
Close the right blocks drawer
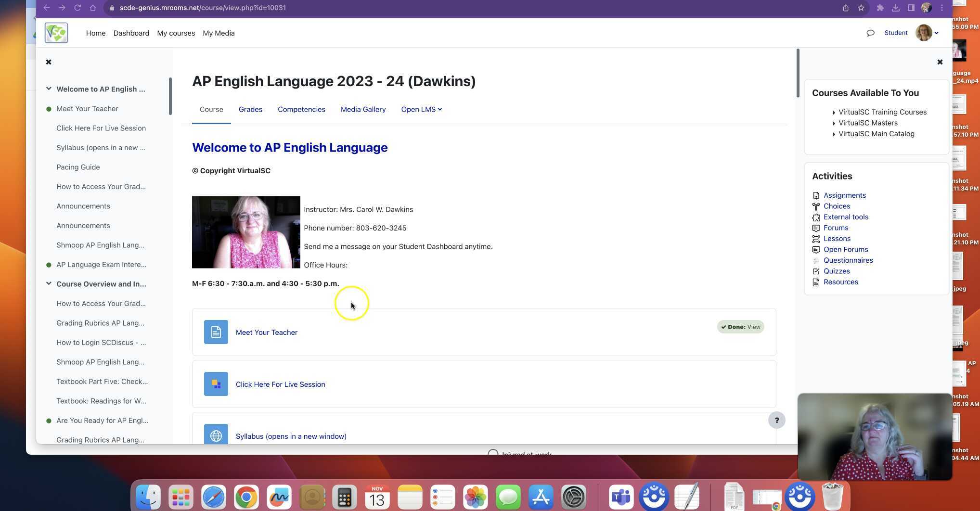tap(940, 62)
